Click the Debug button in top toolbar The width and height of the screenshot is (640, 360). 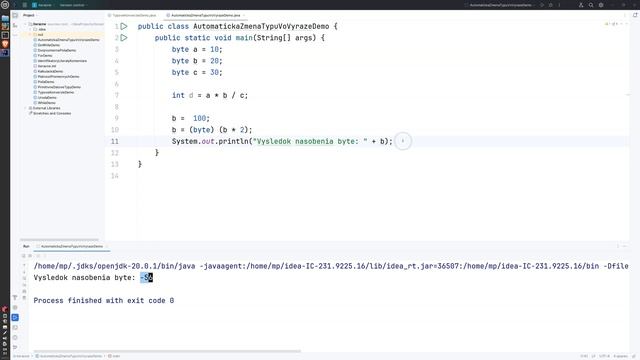[551, 5]
